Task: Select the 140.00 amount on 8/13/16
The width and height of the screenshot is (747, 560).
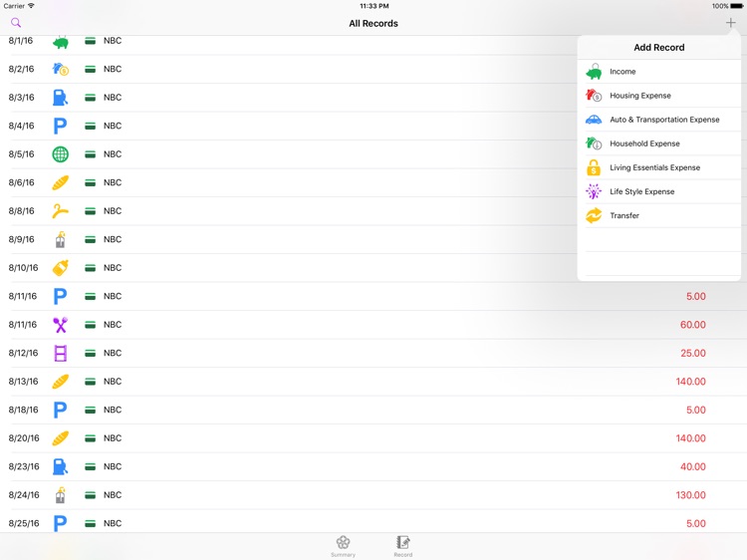Action: pyautogui.click(x=690, y=382)
